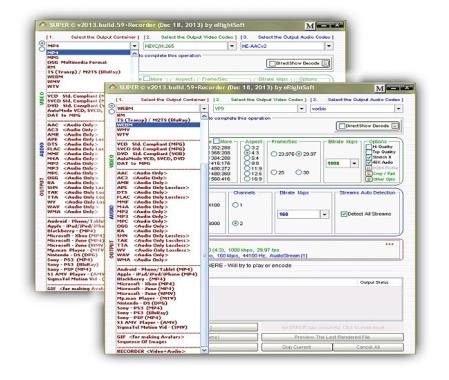Click the scroll-down arrow of the front container list
Screen dimensions: 449x380
pyautogui.click(x=204, y=350)
